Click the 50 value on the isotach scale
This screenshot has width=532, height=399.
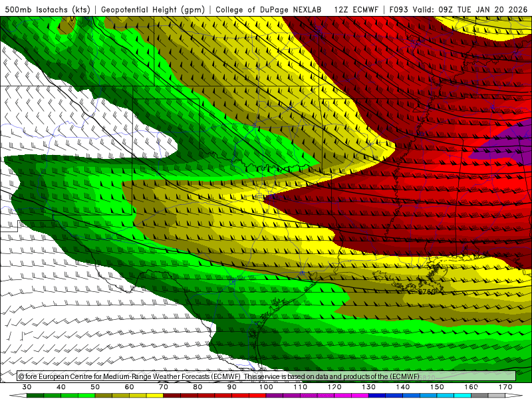point(95,387)
